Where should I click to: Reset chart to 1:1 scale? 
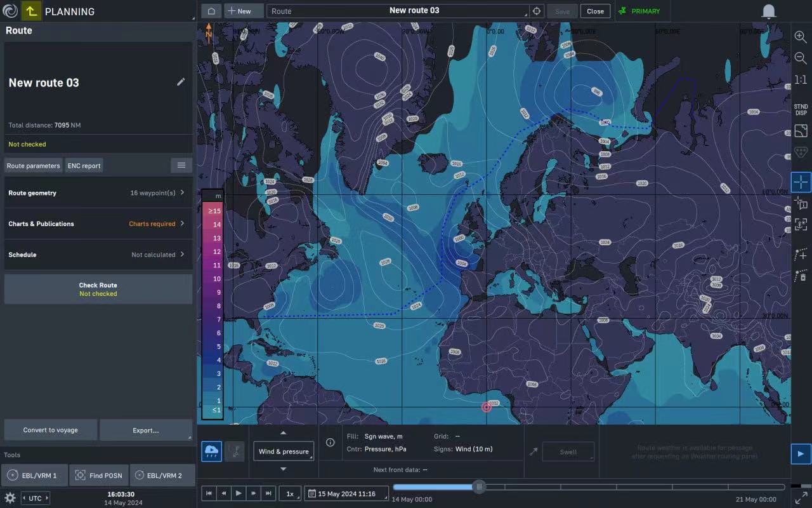801,80
